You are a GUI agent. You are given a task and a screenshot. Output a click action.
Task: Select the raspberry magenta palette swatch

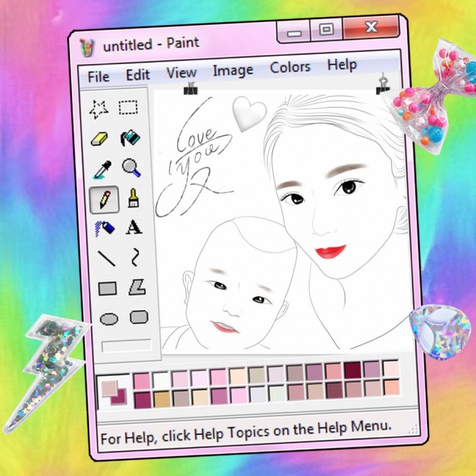[x=143, y=399]
